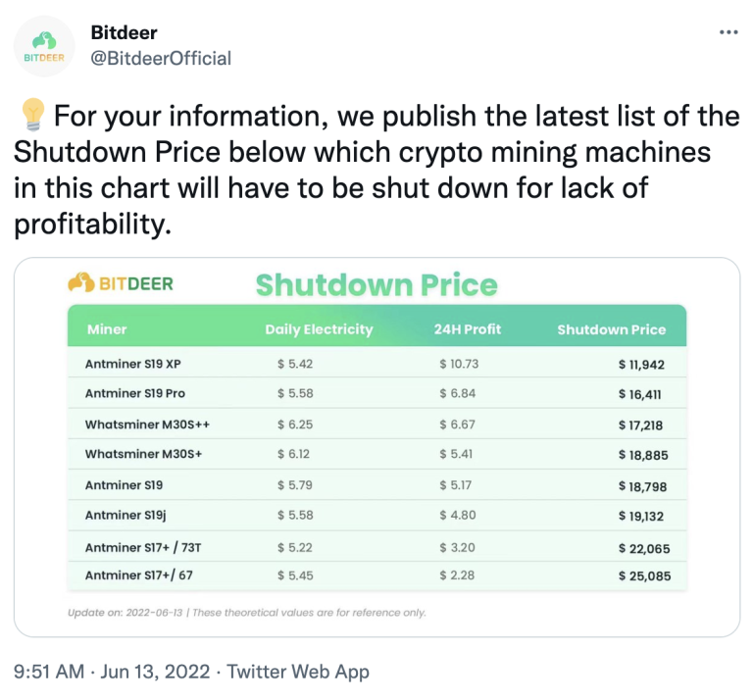Open the Shutdown Price chart image
The width and height of the screenshot is (753, 700).
[376, 447]
